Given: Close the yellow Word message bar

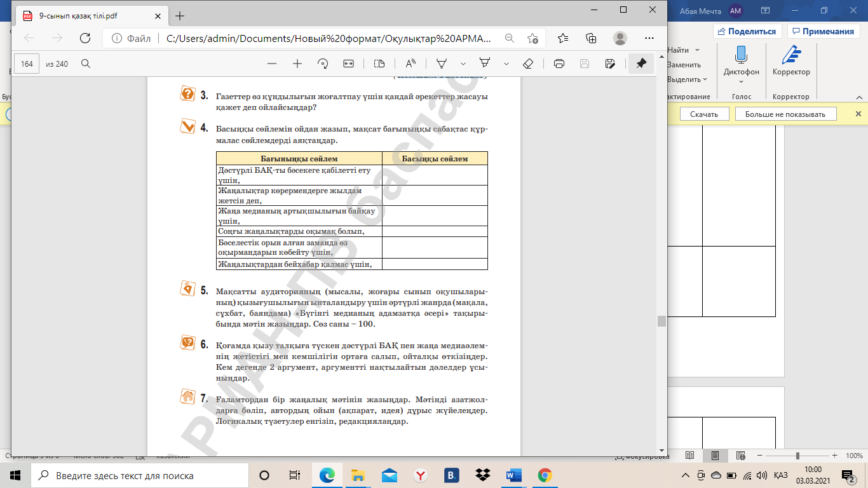Looking at the screenshot, I should pos(858,114).
